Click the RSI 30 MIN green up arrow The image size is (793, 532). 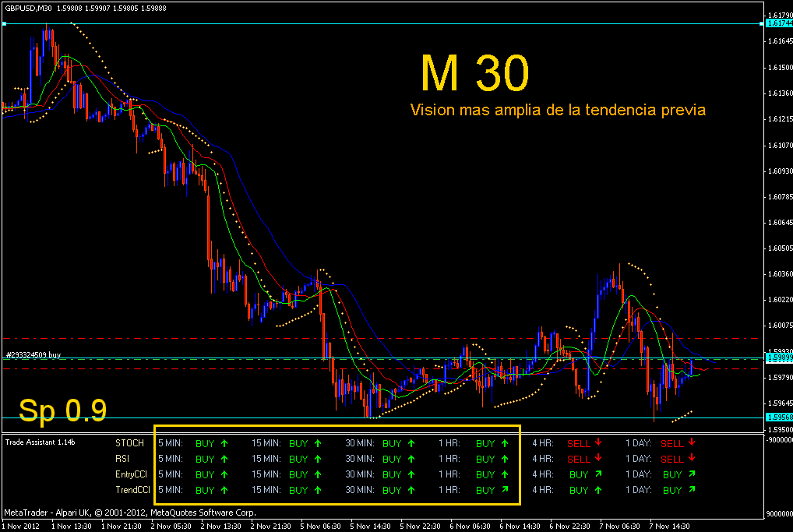411,460
